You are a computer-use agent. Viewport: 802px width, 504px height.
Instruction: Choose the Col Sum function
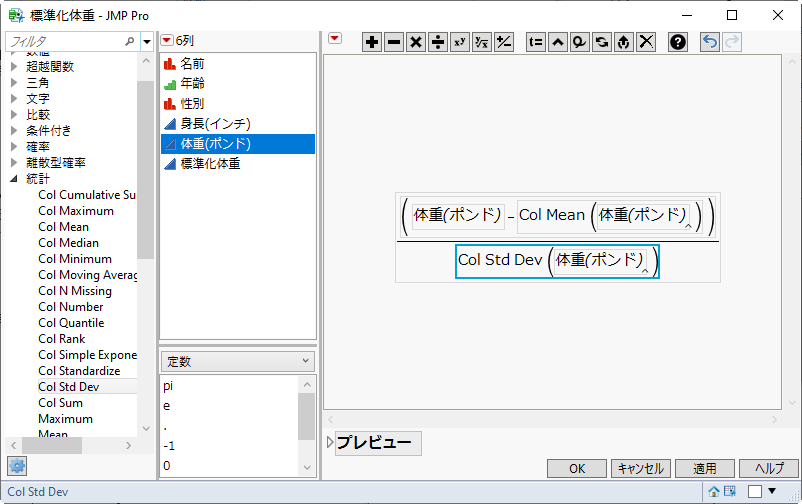pos(60,403)
